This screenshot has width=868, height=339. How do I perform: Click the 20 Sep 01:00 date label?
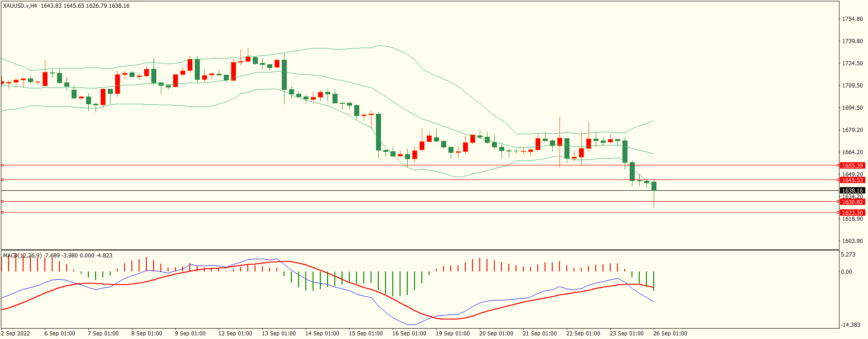pos(496,334)
